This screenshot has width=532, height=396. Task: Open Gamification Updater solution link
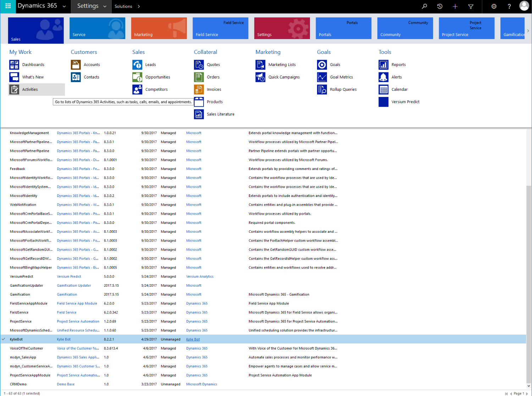coord(74,286)
